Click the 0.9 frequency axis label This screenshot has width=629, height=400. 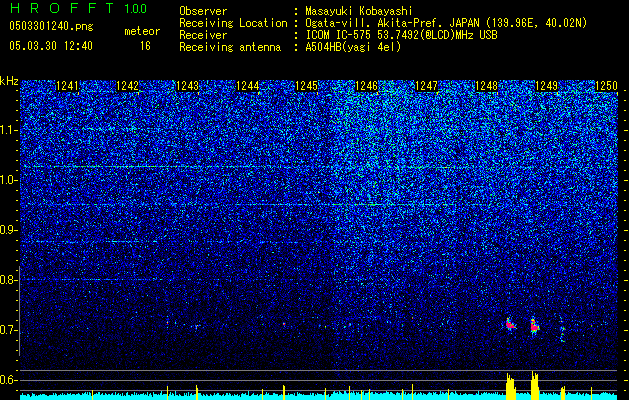9,230
